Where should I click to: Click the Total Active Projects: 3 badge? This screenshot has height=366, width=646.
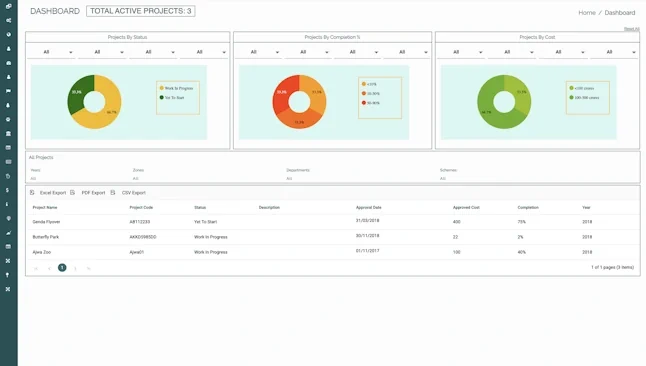coord(141,11)
